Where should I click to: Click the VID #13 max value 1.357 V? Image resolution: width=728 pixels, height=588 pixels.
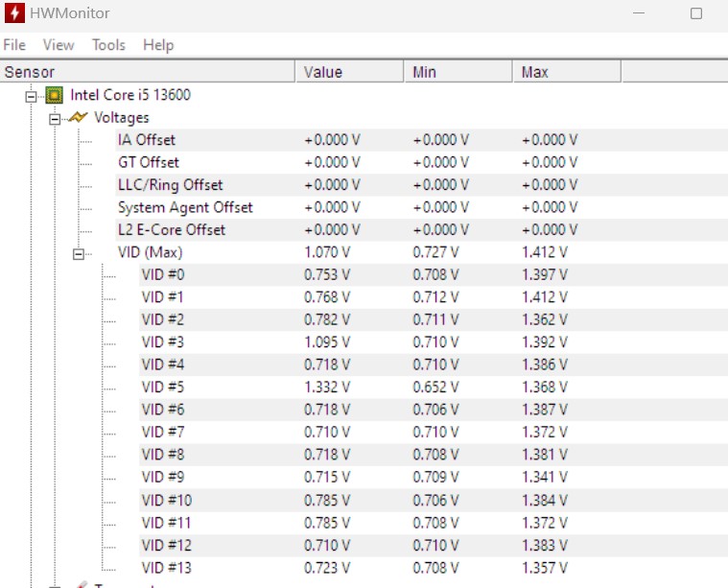[545, 568]
